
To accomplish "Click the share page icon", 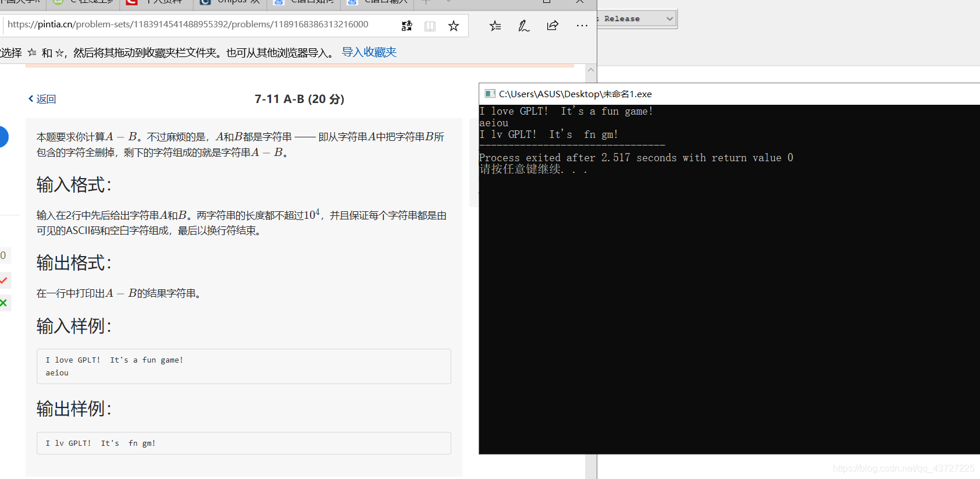I will 553,26.
